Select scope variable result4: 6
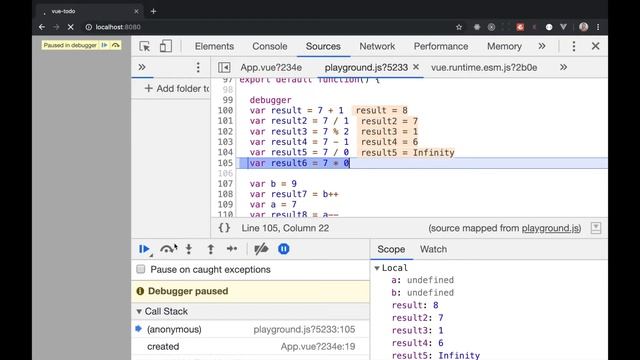This screenshot has height=360, width=640. pos(417,343)
